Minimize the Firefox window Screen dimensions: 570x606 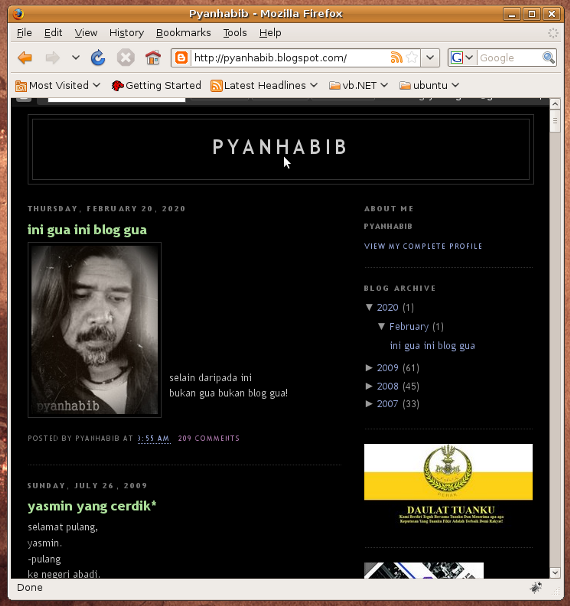[512, 14]
